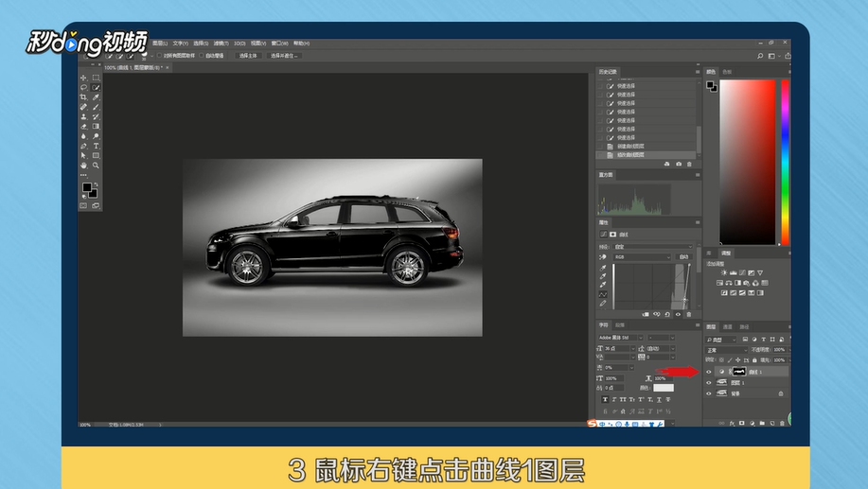Hide the 曲线 1 layer using its eye icon
The width and height of the screenshot is (868, 489).
(709, 372)
